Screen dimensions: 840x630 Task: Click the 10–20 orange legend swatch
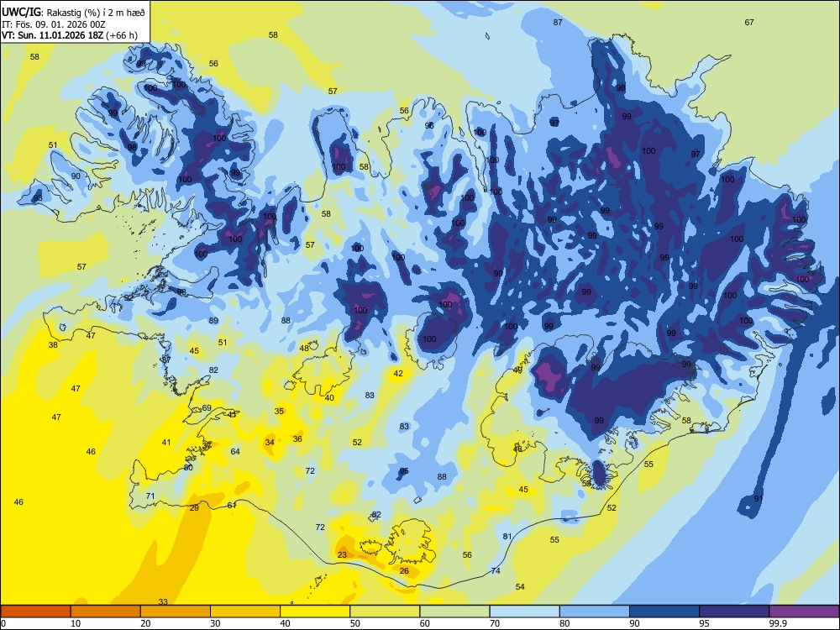(106, 612)
